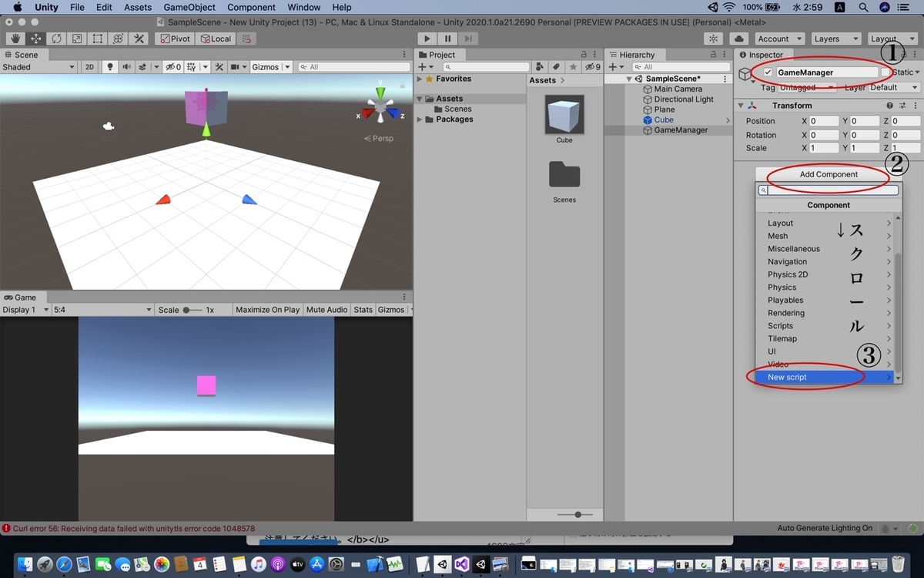Image resolution: width=924 pixels, height=578 pixels.
Task: Open scene camera settings icon
Action: [237, 67]
